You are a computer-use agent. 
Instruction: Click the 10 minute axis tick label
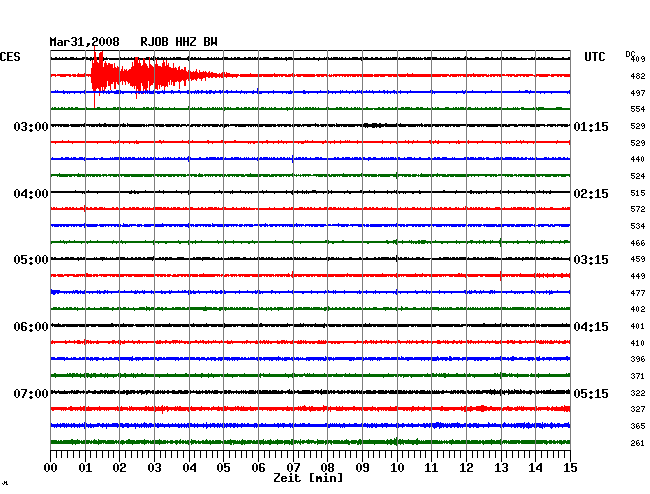pyautogui.click(x=397, y=467)
